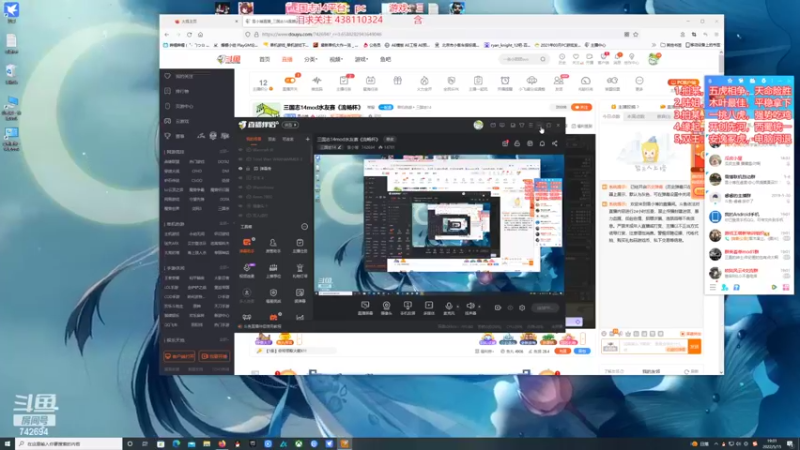
Task: Collapse the 工具箱 toolbox section
Action: 305,227
